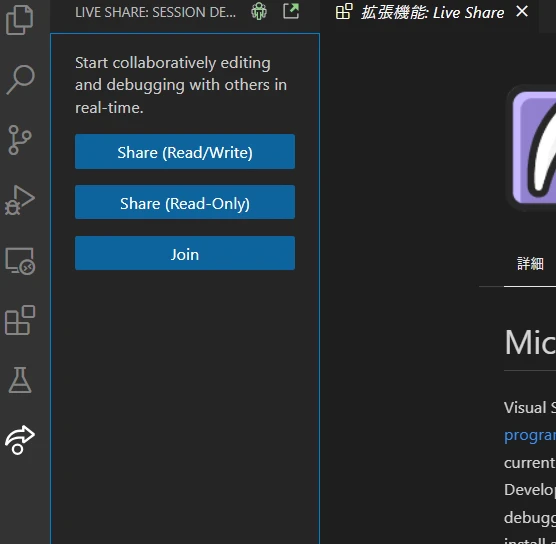The image size is (556, 544).
Task: Select the Live Share activity bar icon
Action: pyautogui.click(x=20, y=440)
